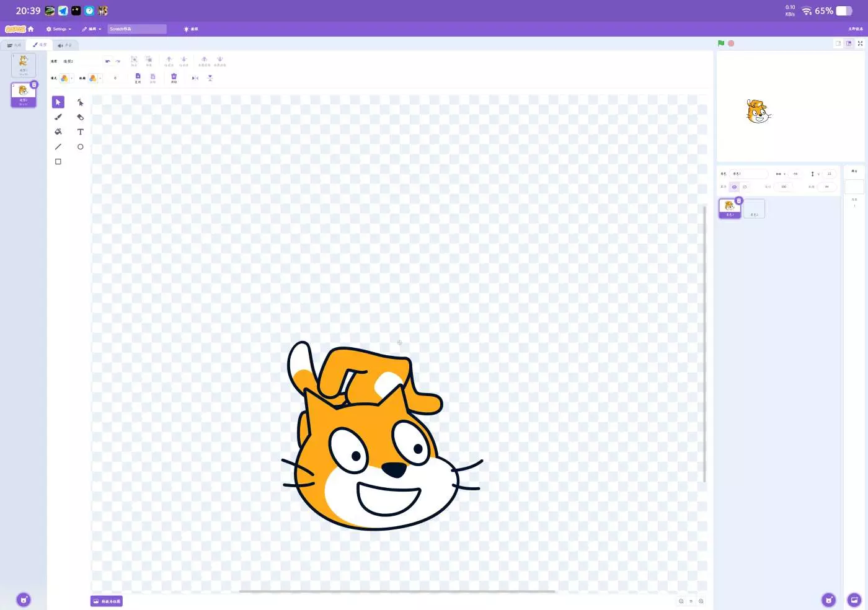Image resolution: width=868 pixels, height=610 pixels.
Task: Click the Group shapes icon
Action: click(134, 61)
